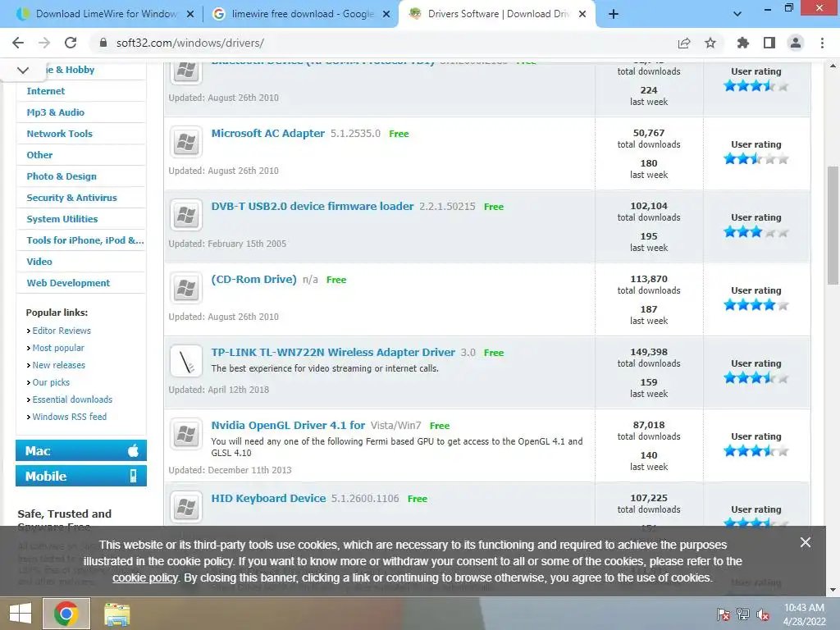Screen dimensions: 840x630
Task: Open DVB-T USB2.0 device firmware loader
Action: 313,206
